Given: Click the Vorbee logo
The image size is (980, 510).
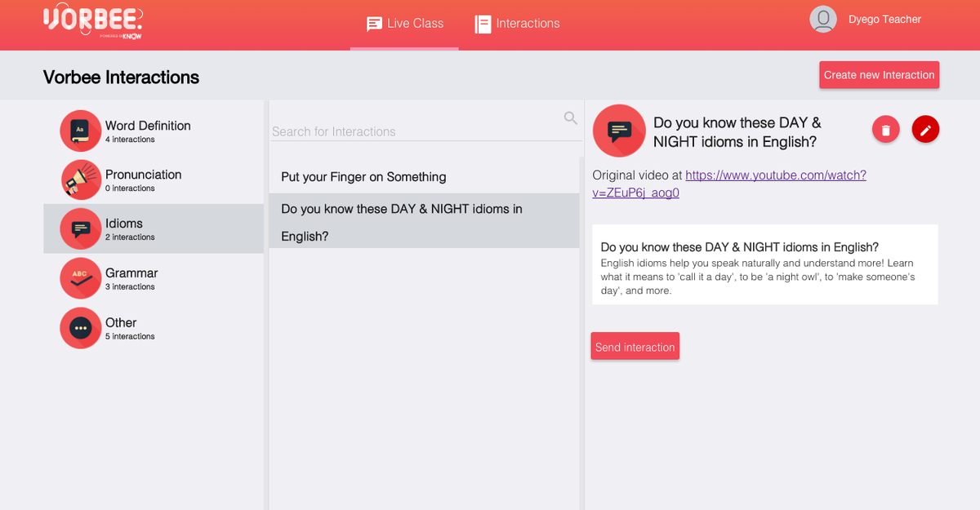Looking at the screenshot, I should pyautogui.click(x=92, y=20).
